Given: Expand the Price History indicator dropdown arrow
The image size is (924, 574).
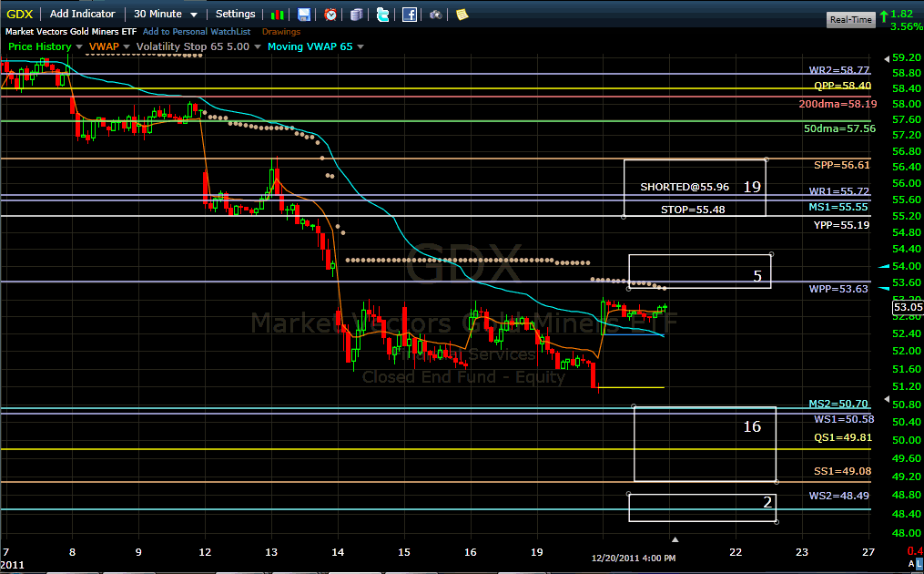Looking at the screenshot, I should (79, 46).
